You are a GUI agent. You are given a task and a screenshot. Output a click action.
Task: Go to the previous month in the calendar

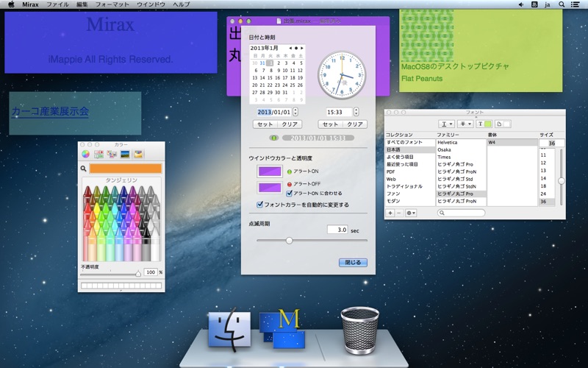pyautogui.click(x=290, y=48)
